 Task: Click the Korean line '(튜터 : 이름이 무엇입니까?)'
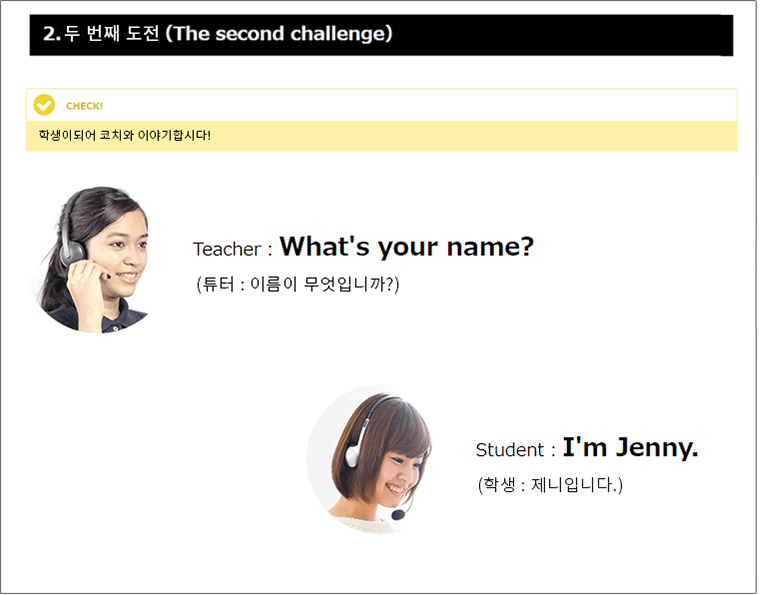click(298, 284)
